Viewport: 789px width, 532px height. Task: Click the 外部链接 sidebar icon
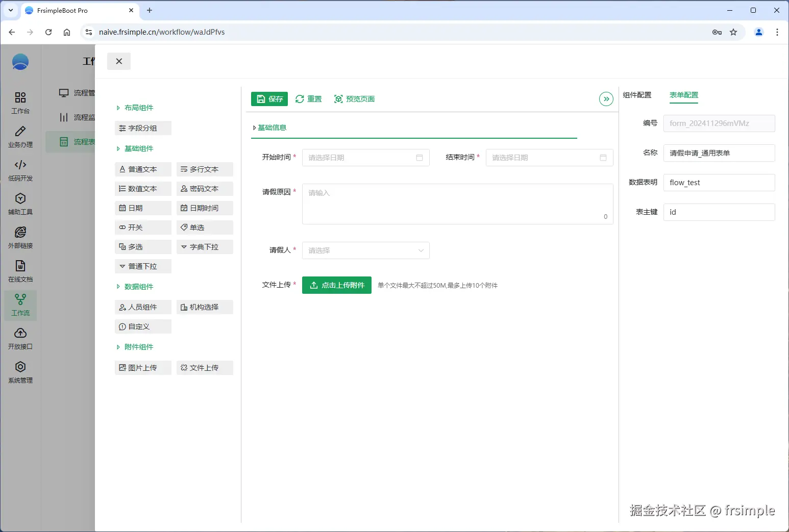[x=20, y=237]
